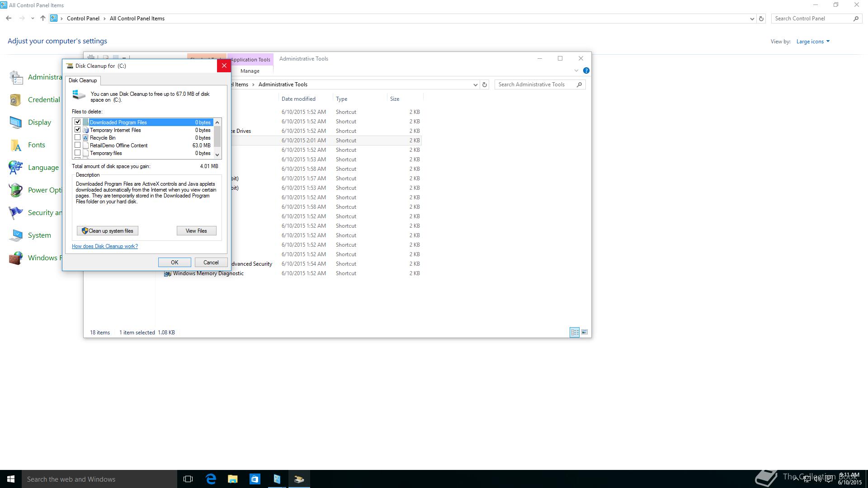
Task: Refresh the Administrative Tools folder view
Action: [x=485, y=84]
